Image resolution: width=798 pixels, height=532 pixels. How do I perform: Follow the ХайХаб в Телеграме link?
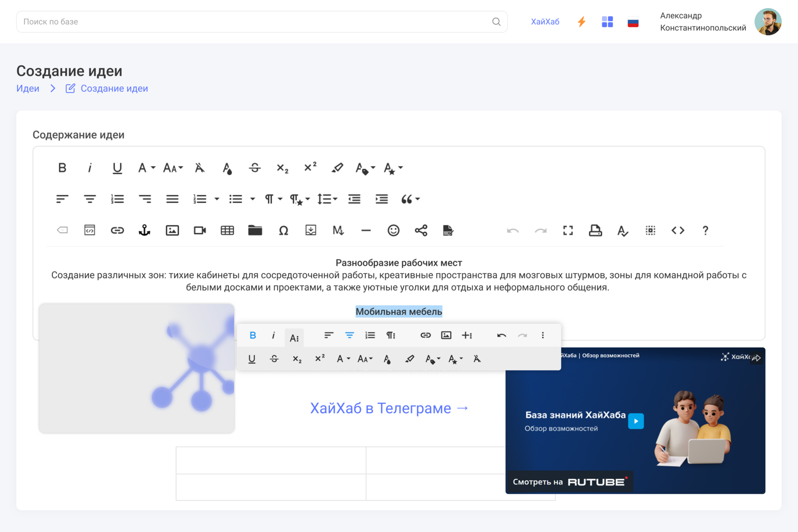(x=389, y=408)
